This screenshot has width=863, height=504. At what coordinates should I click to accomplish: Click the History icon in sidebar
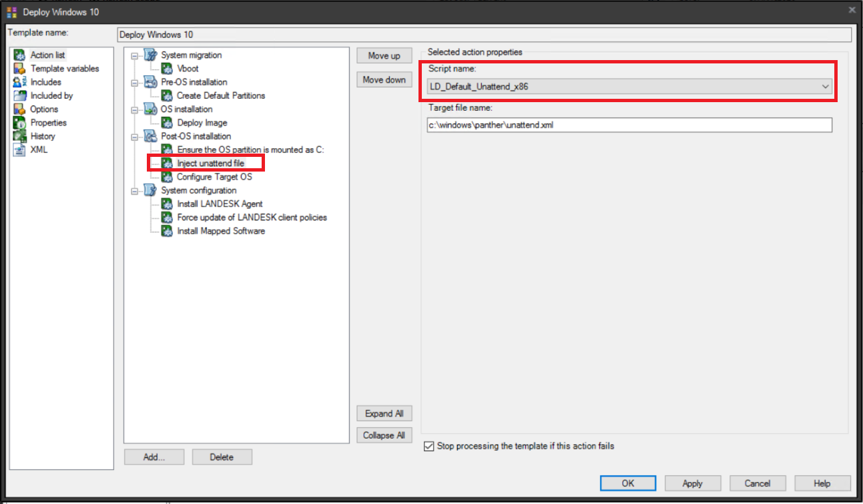(19, 136)
